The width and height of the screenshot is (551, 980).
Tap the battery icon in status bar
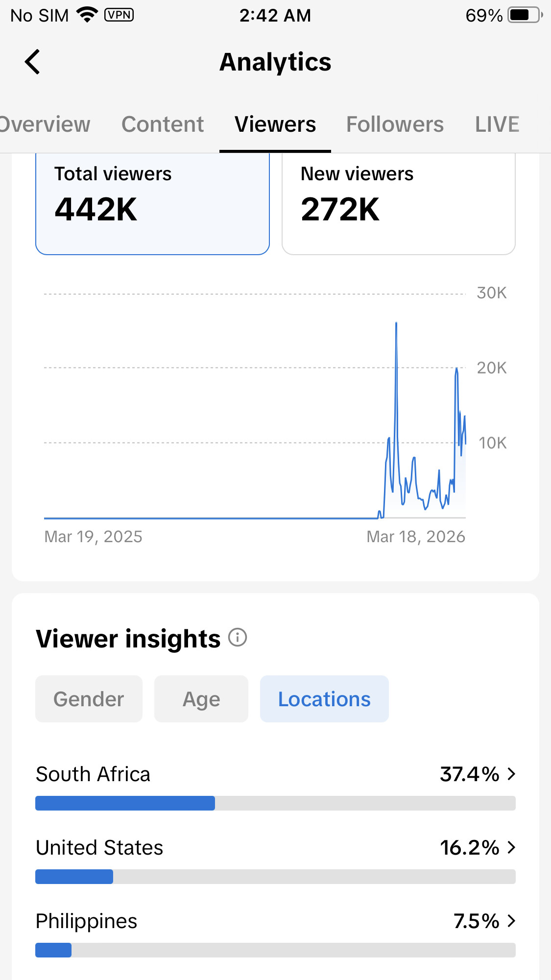[x=525, y=15]
